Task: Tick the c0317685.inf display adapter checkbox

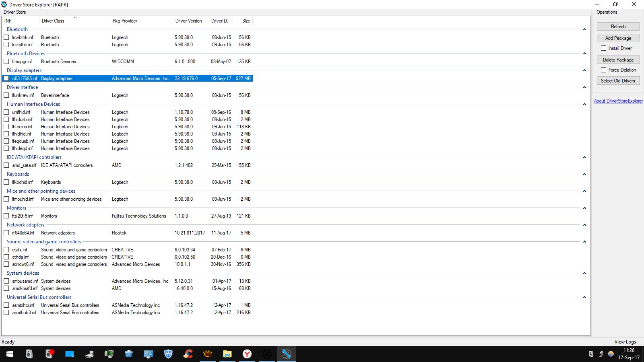Action: pos(6,78)
